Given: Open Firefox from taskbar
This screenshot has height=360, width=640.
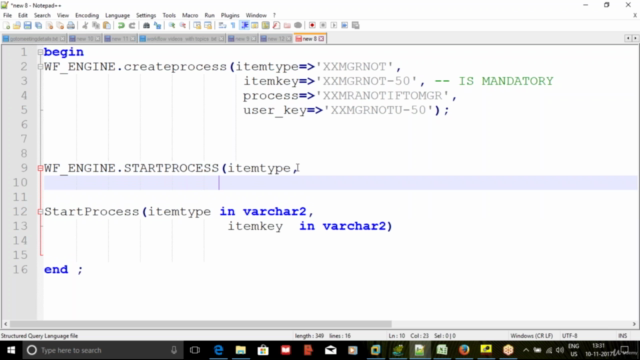Looking at the screenshot, I should click(x=464, y=350).
